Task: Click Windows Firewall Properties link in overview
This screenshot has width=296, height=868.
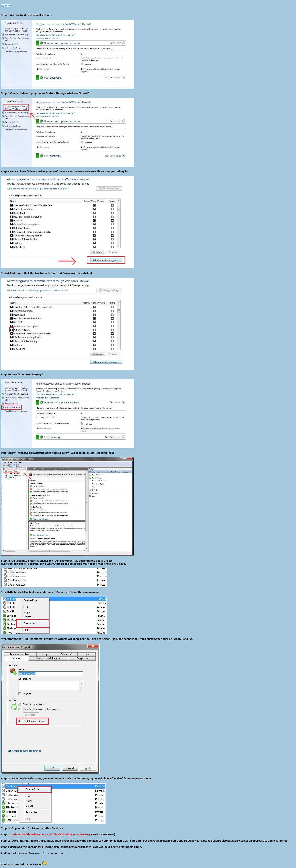Action: [41, 519]
